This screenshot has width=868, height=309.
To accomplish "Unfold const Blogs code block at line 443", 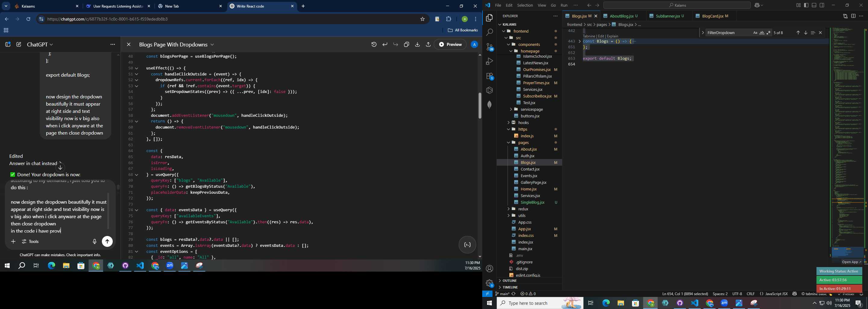I will tap(580, 42).
